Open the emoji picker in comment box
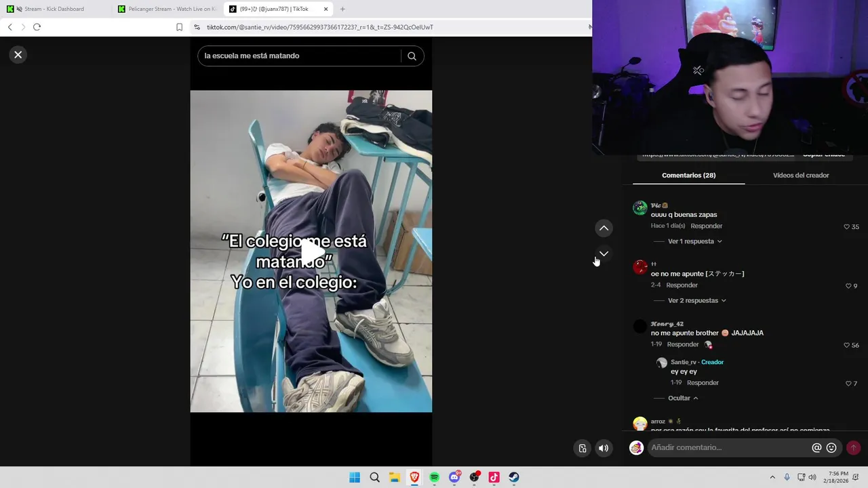Image resolution: width=868 pixels, height=488 pixels. [831, 447]
